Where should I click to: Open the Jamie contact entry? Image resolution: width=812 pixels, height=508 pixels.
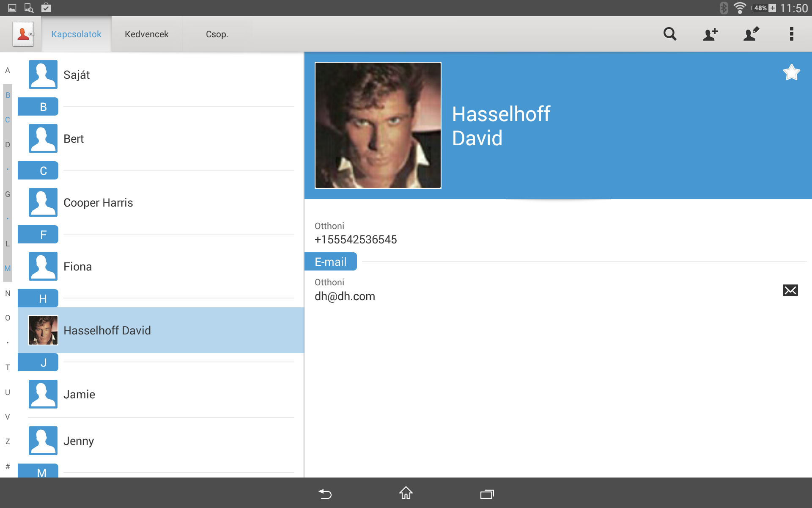pyautogui.click(x=161, y=394)
